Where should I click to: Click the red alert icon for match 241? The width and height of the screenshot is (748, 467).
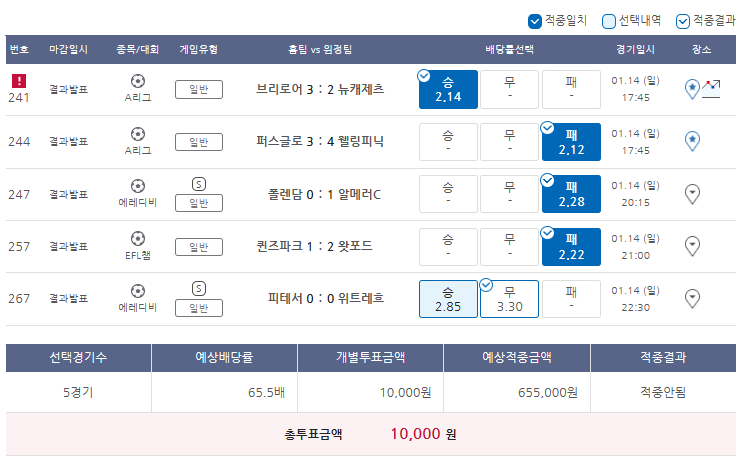[19, 81]
